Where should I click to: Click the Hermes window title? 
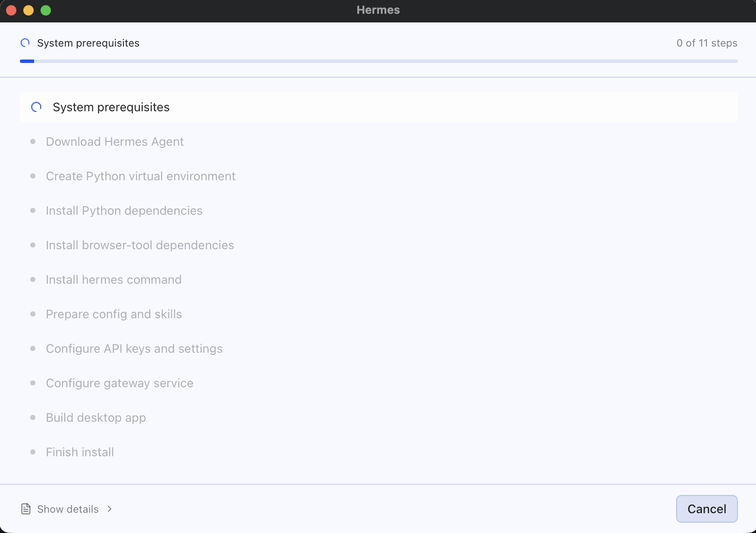click(378, 10)
